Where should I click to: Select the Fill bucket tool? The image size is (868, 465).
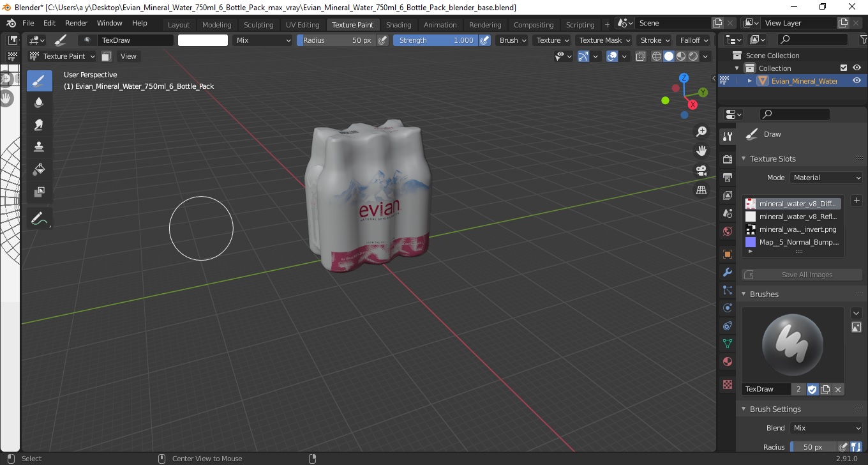(40, 169)
